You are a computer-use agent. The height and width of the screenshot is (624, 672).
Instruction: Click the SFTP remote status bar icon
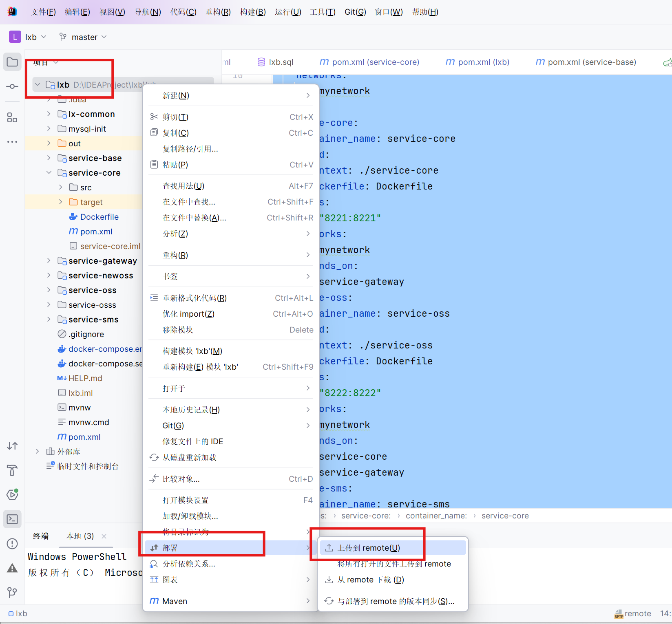[619, 614]
